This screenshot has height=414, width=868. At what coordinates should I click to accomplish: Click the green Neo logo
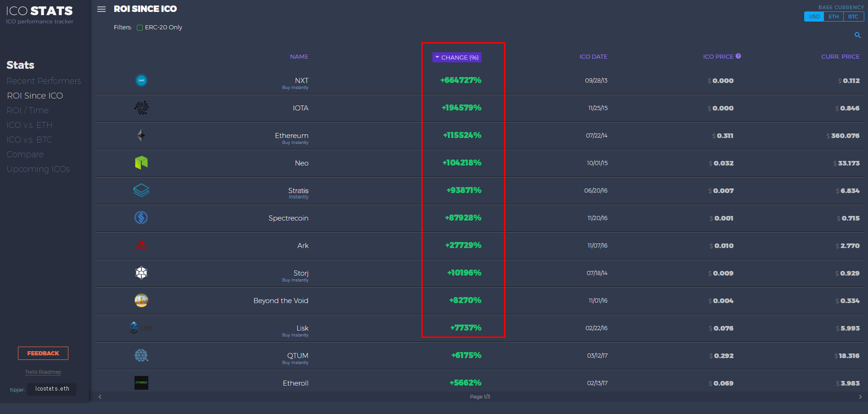141,163
